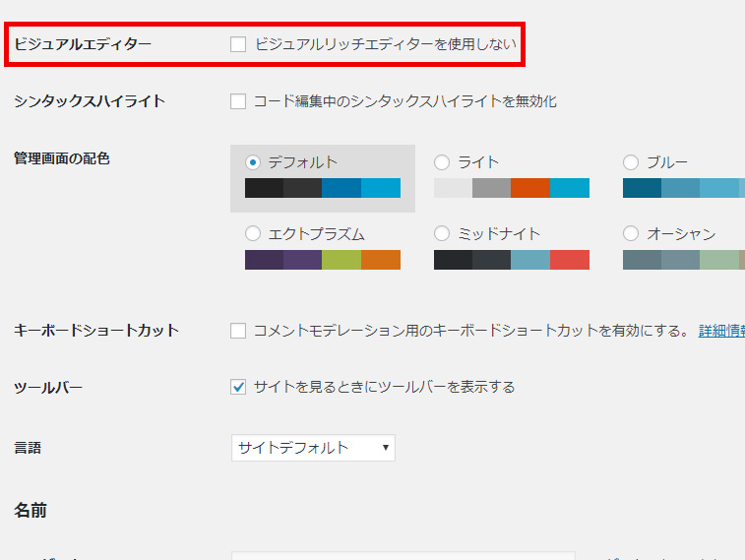Select the ブルー color scheme radio button

631,162
